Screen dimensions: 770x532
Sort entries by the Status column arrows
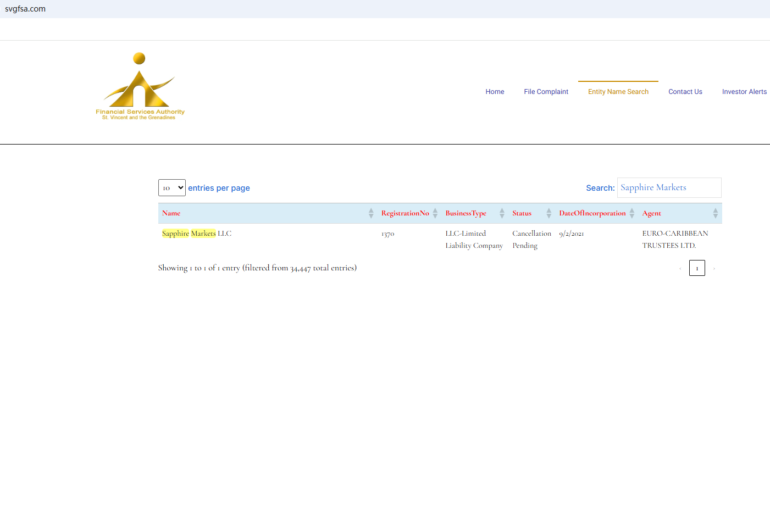tap(549, 213)
